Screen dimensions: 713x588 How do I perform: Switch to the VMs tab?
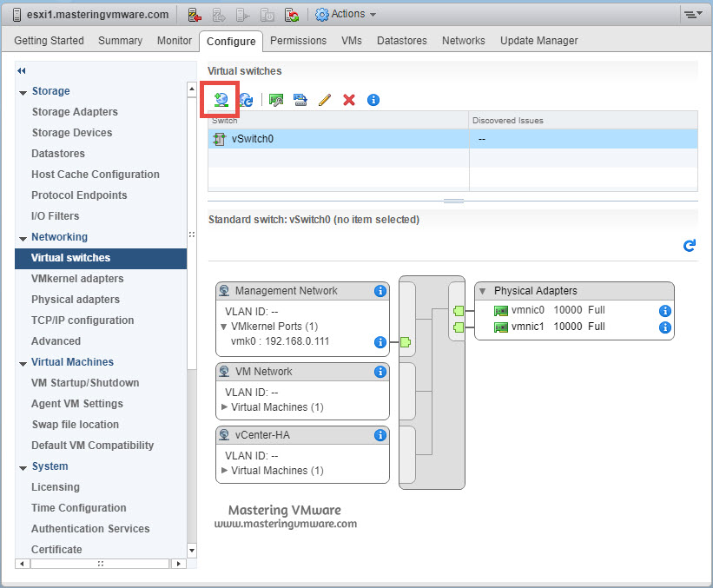click(x=352, y=41)
